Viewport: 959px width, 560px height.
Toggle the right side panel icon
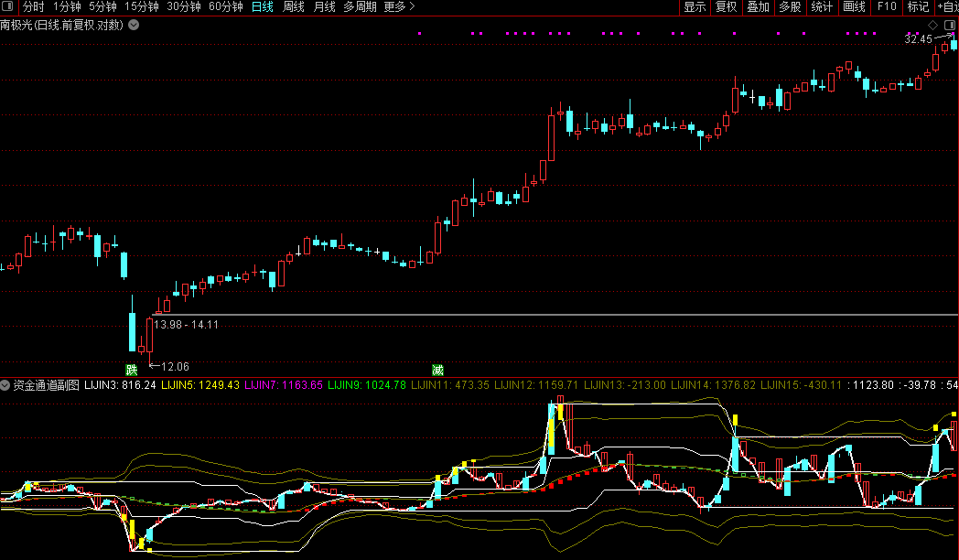point(950,24)
